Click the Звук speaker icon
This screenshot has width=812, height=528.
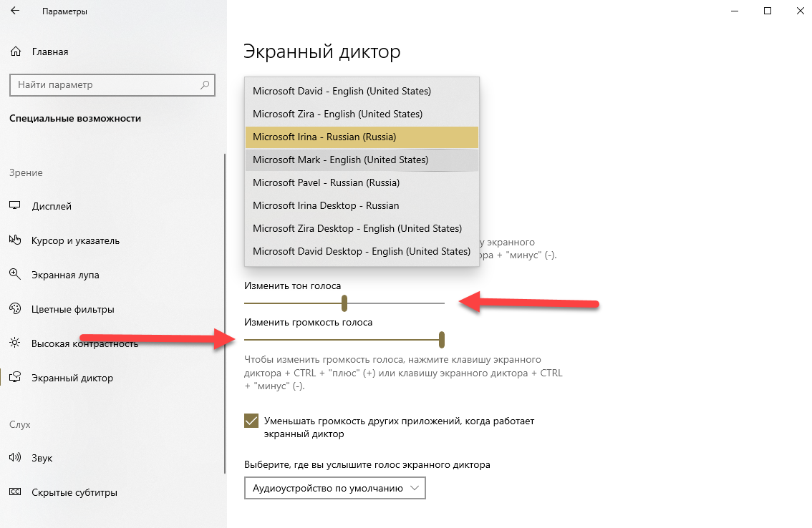tap(15, 458)
